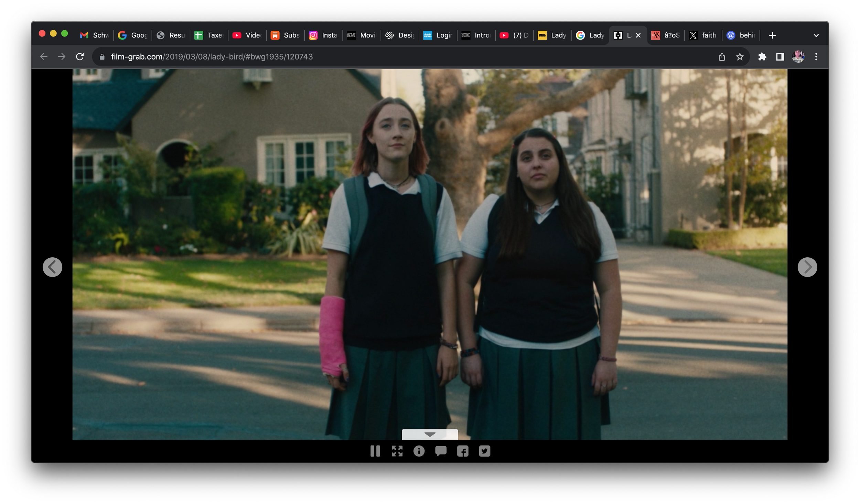Open the Extensions puzzle menu
The width and height of the screenshot is (860, 504).
coord(762,57)
